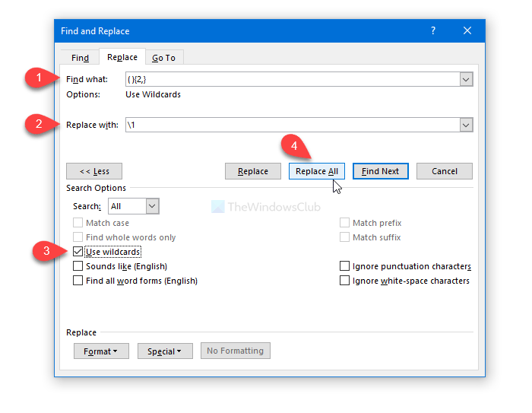Click inside the Find what field
532x413 pixels.
point(293,79)
